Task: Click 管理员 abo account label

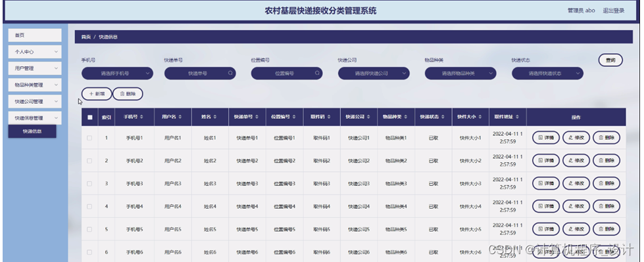Action: click(581, 11)
